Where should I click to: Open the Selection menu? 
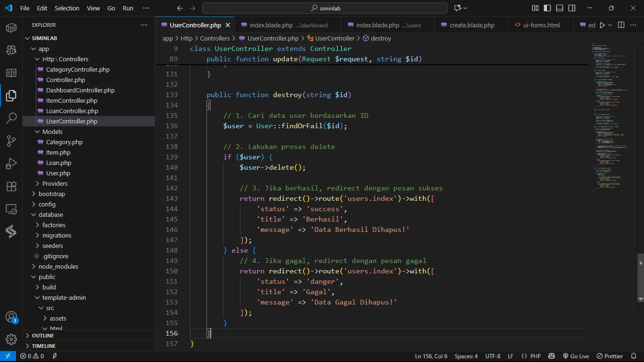pos(67,8)
